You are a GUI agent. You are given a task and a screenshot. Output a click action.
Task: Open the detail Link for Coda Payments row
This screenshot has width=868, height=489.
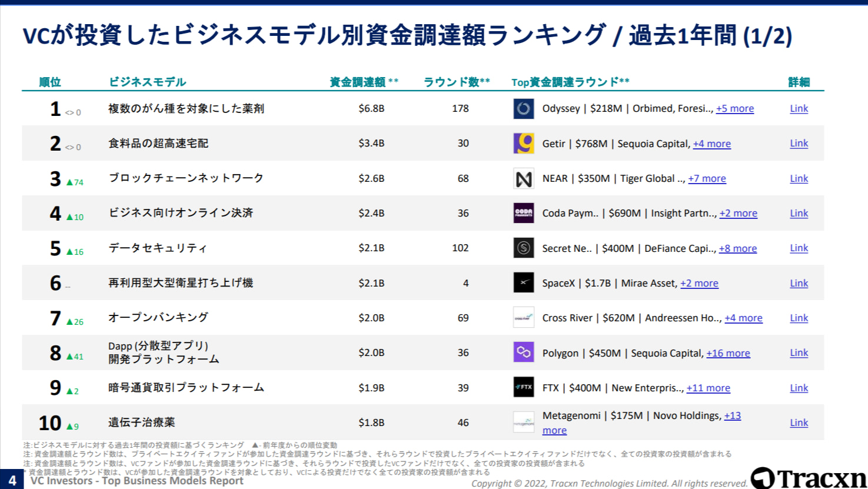click(799, 214)
